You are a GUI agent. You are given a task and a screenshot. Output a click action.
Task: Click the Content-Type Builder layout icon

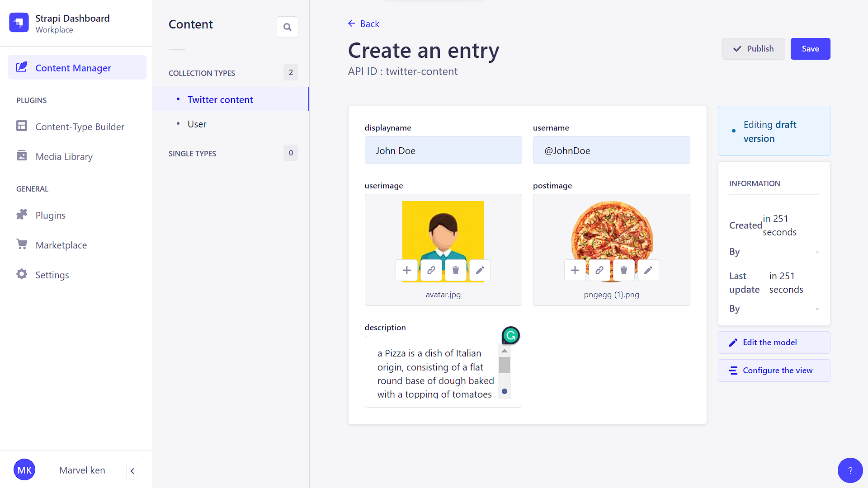22,126
